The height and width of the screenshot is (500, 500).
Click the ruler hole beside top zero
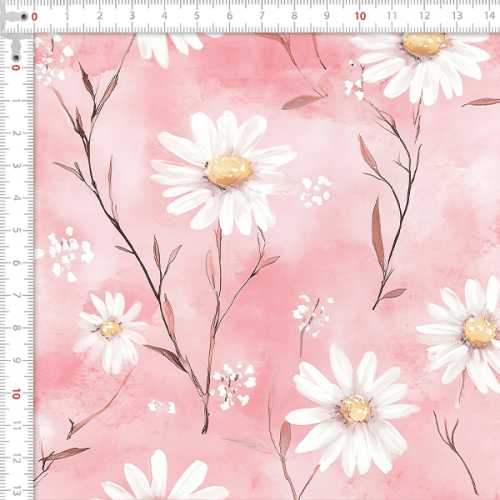coord(24,17)
